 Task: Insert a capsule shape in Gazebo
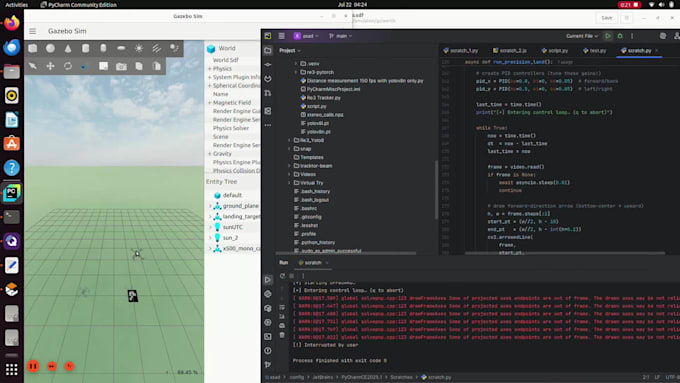pos(103,48)
